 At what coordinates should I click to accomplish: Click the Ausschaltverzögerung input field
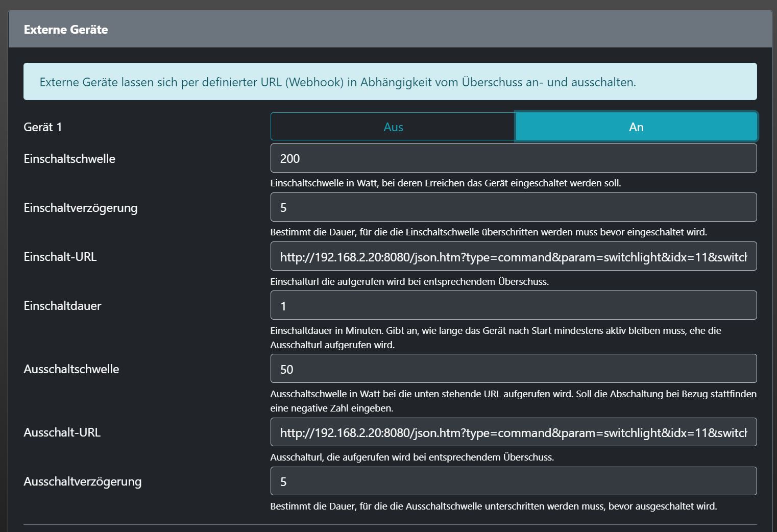(x=513, y=481)
